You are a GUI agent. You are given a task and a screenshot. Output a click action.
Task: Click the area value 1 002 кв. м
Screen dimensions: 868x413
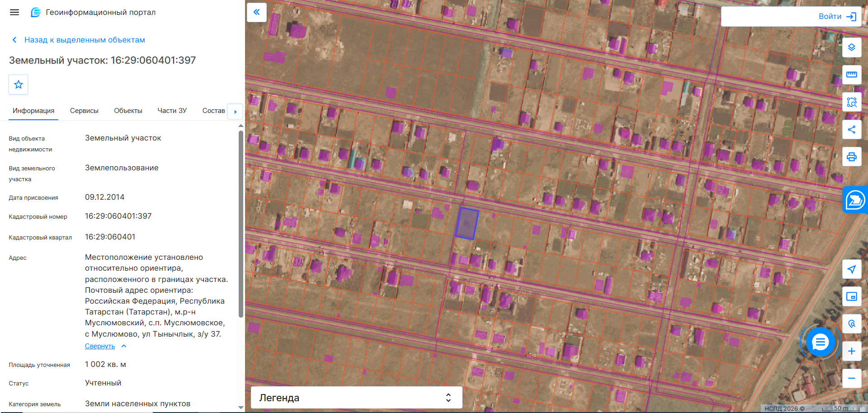click(x=105, y=365)
